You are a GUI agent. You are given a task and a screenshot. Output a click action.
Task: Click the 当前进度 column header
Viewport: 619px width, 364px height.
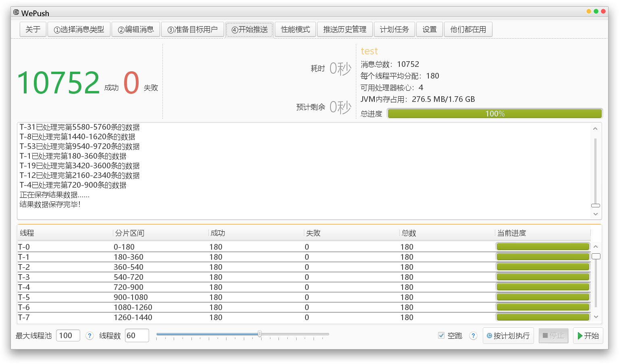(543, 233)
